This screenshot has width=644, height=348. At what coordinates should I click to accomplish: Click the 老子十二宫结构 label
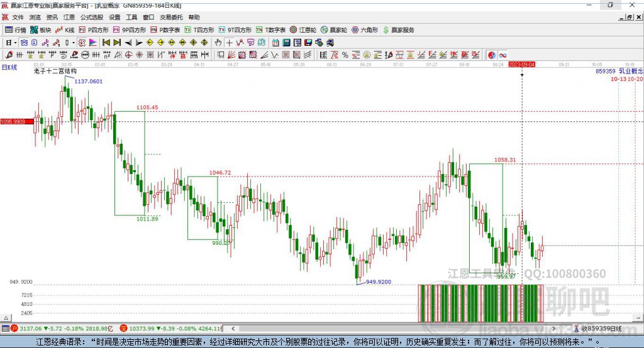55,71
